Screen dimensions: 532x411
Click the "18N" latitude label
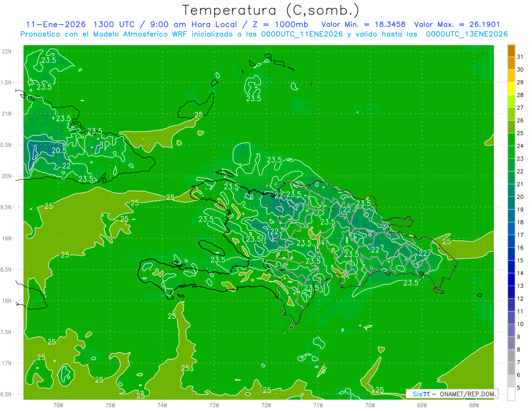[x=7, y=301]
